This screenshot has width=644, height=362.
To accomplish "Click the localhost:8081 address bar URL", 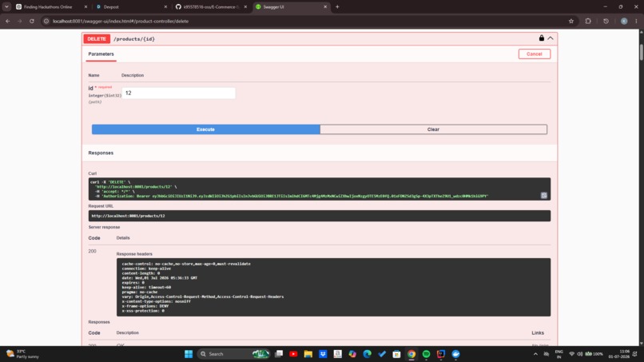I will point(121,21).
